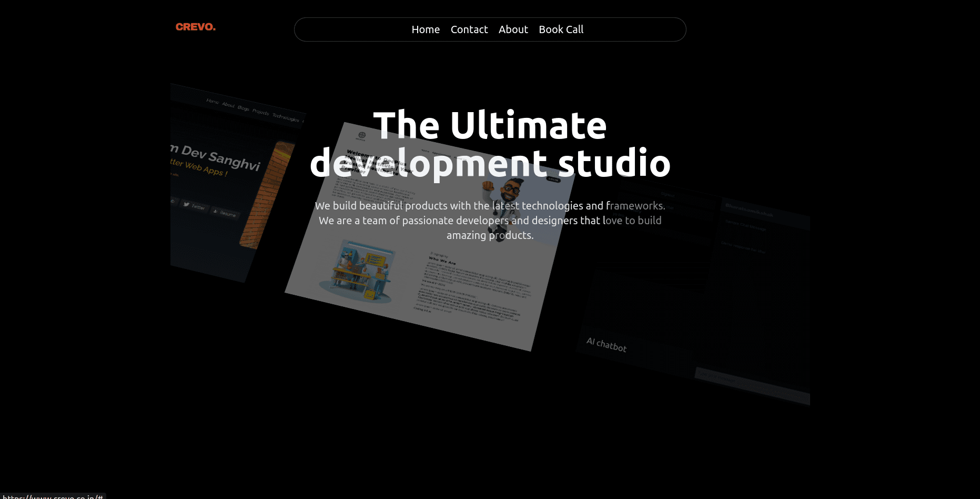Click the AI chatbot label
Viewport: 980px width, 499px height.
[x=606, y=344]
